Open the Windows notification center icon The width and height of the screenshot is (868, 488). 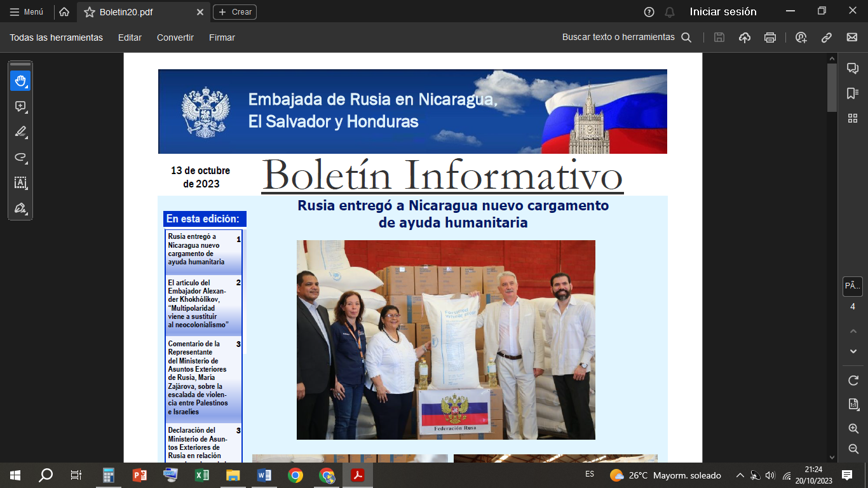tap(847, 475)
